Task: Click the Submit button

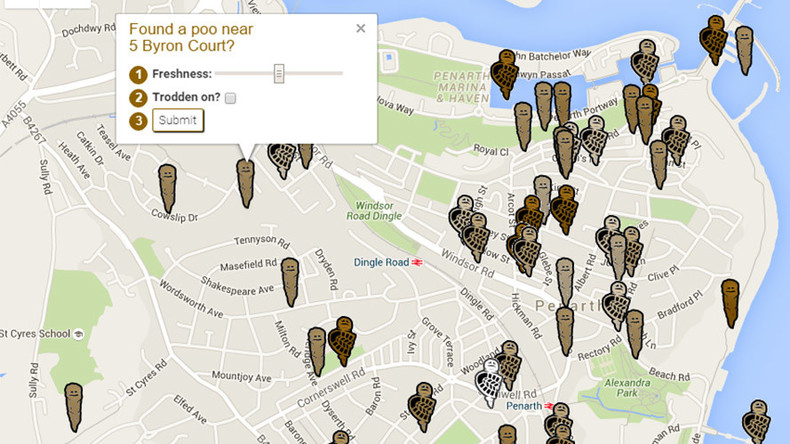Action: tap(178, 120)
